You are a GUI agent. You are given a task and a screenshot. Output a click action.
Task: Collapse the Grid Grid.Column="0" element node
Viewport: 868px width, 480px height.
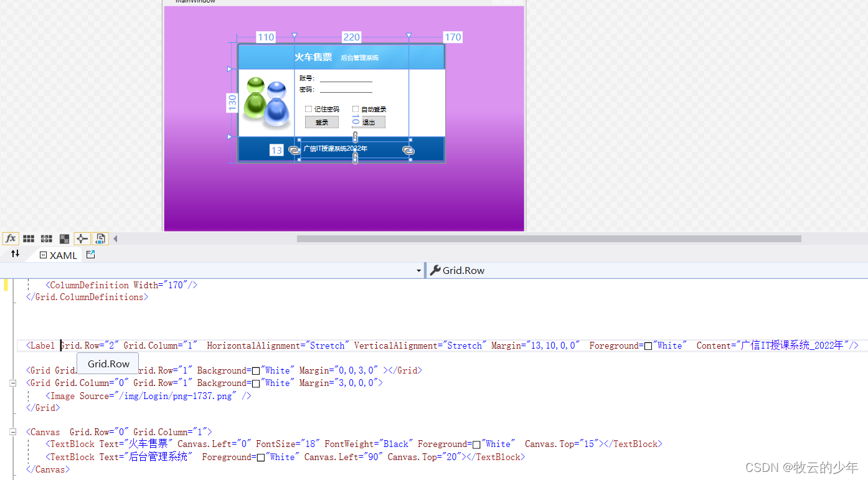pos(12,384)
